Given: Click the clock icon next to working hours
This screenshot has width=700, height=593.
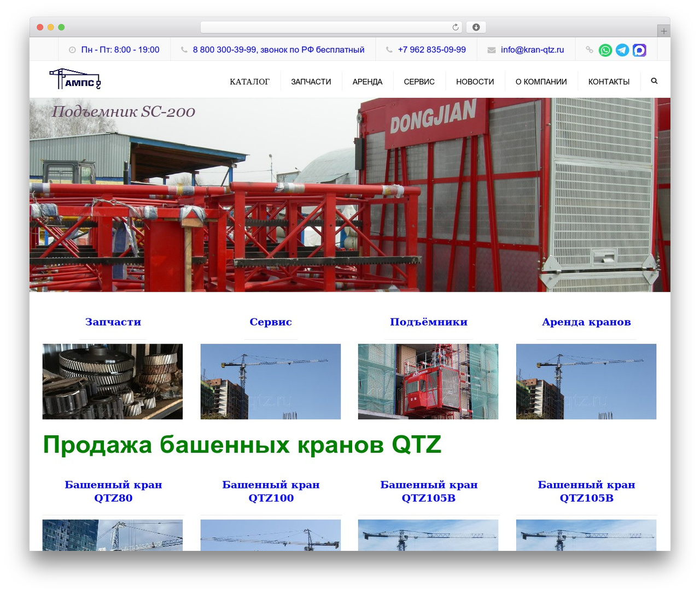Looking at the screenshot, I should [72, 50].
